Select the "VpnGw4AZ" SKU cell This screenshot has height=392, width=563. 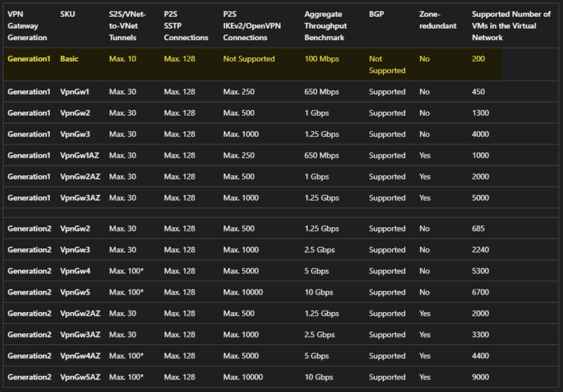(x=81, y=356)
